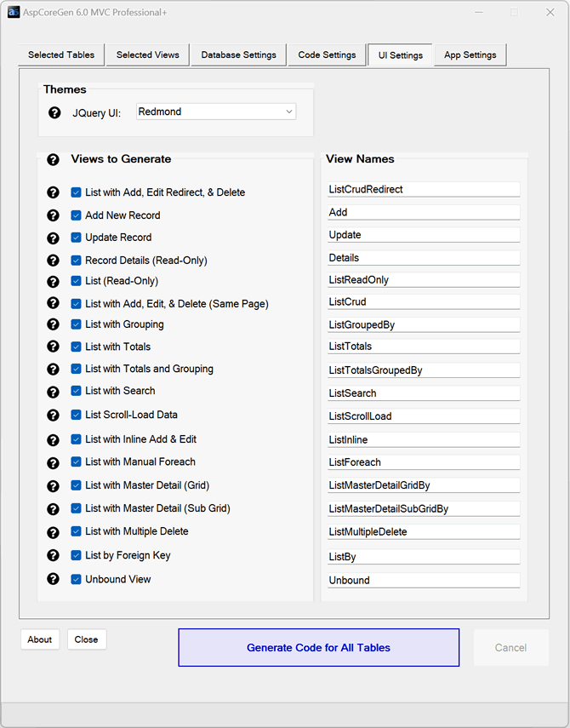The width and height of the screenshot is (570, 728).
Task: Click help icon for Add New Record
Action: pos(54,215)
